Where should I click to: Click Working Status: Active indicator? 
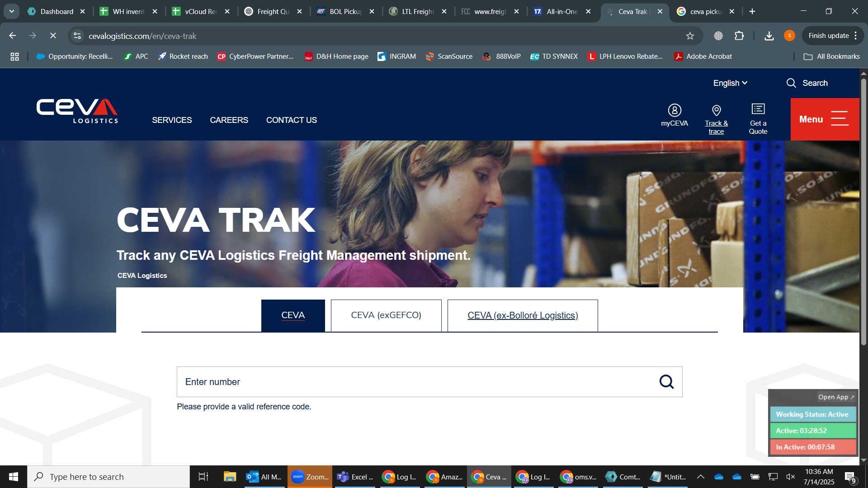click(813, 414)
